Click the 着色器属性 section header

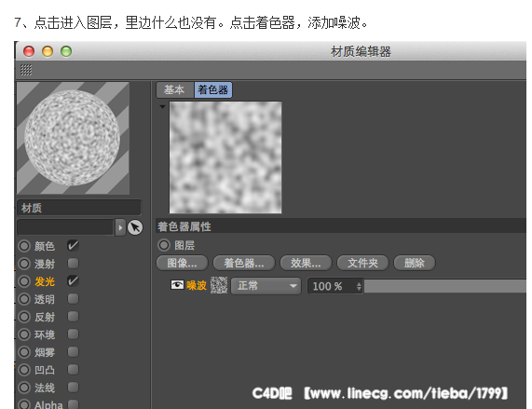[x=341, y=226]
